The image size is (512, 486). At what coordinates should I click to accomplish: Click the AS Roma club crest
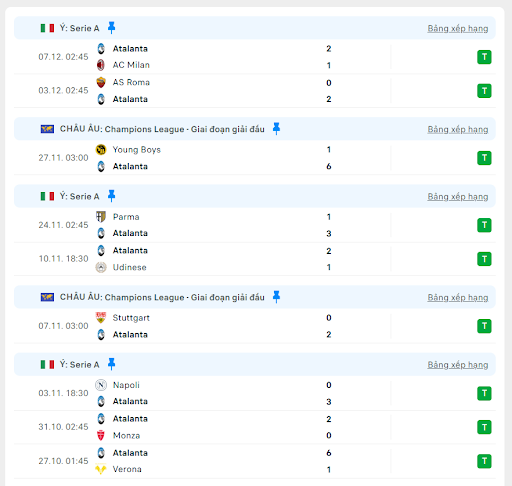[x=101, y=82]
